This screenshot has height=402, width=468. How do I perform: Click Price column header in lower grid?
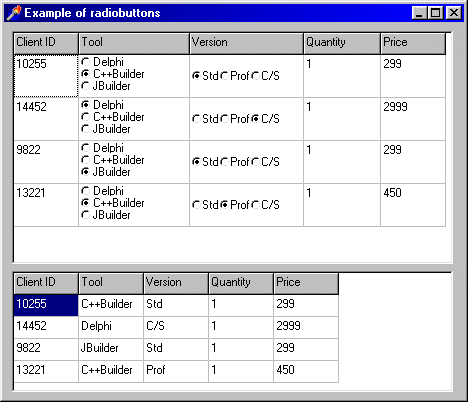pos(306,283)
